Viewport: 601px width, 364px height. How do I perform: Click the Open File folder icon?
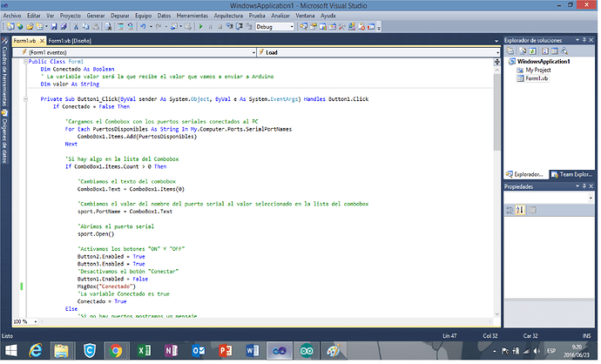click(x=30, y=27)
